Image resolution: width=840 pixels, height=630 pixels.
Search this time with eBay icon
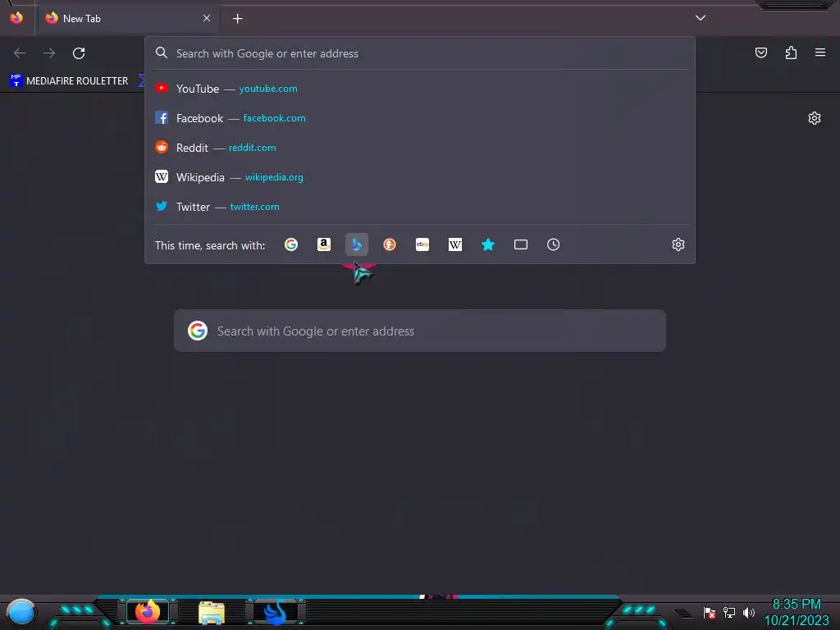coord(422,244)
